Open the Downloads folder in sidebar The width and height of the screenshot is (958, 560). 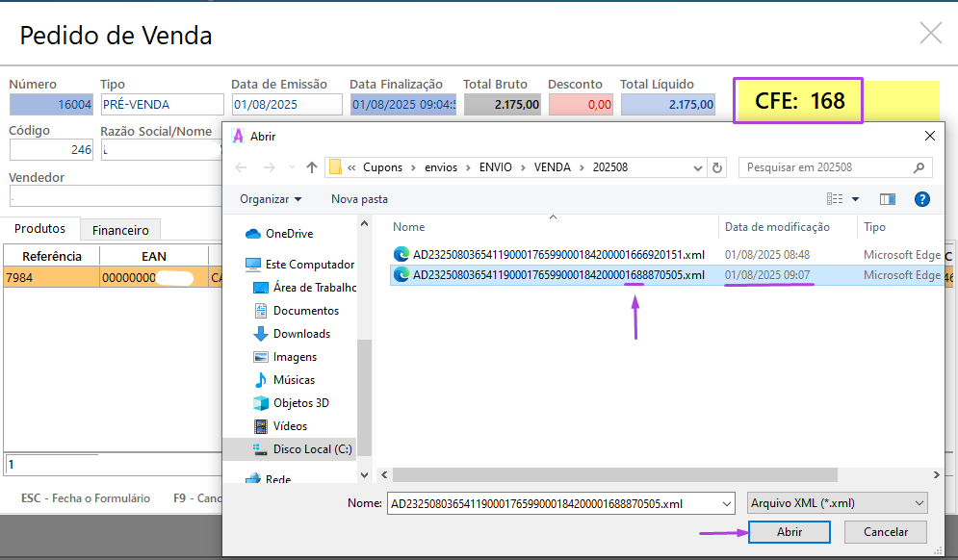pos(300,334)
